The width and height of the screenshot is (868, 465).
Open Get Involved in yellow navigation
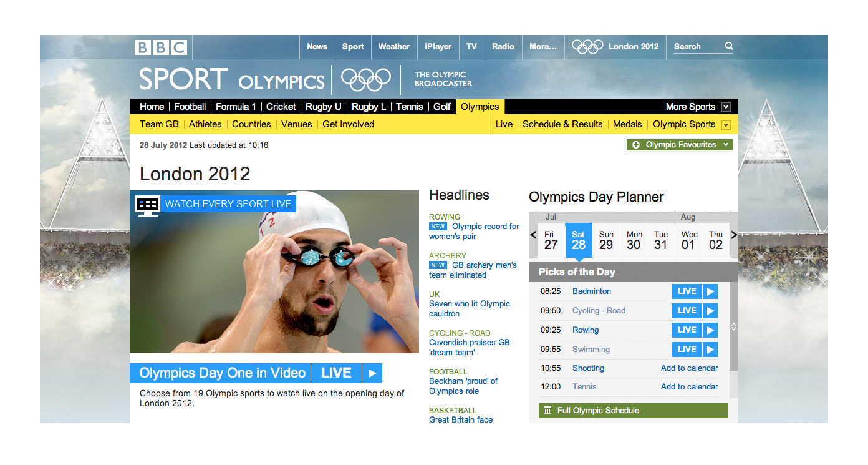click(348, 124)
